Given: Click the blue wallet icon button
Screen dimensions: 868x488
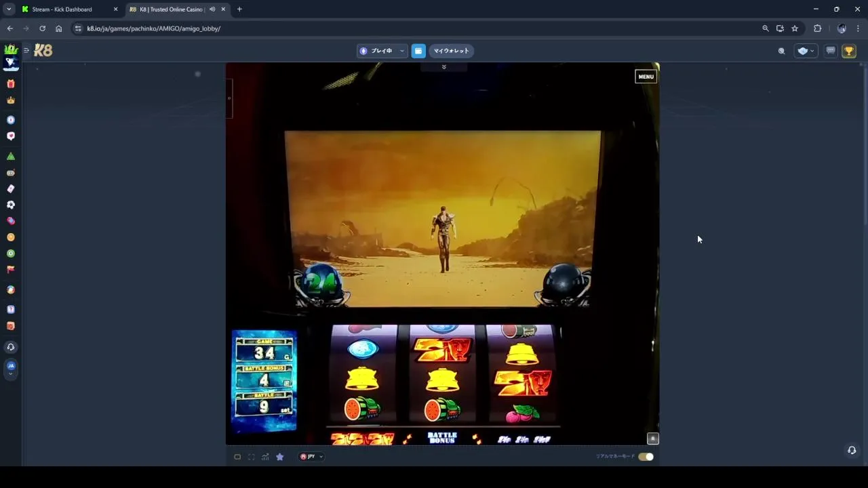Looking at the screenshot, I should tap(418, 51).
